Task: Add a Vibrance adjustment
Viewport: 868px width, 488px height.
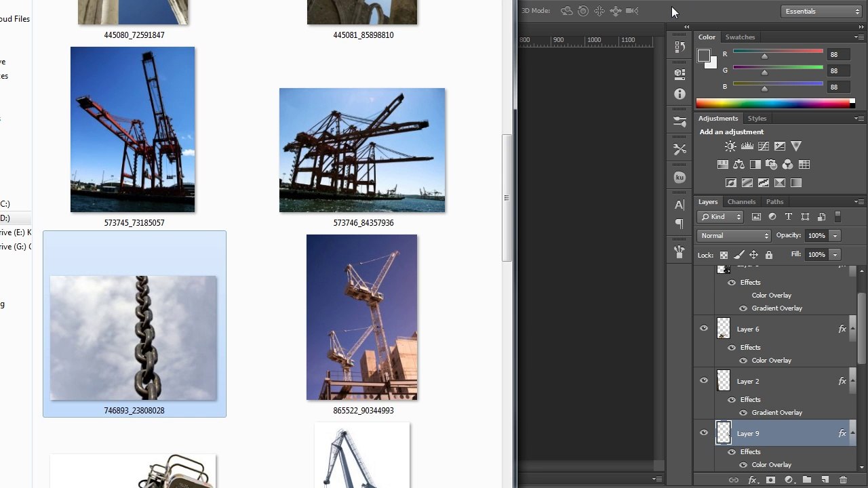Action: (x=796, y=146)
